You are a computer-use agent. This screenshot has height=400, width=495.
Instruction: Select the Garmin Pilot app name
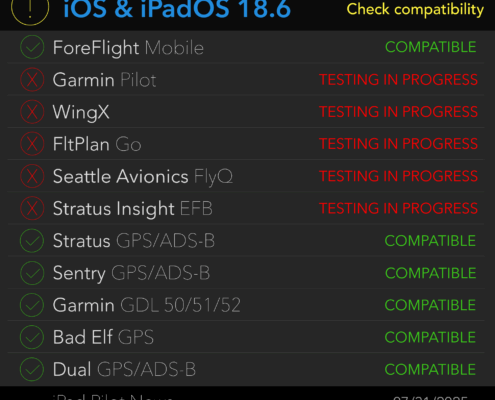point(104,80)
